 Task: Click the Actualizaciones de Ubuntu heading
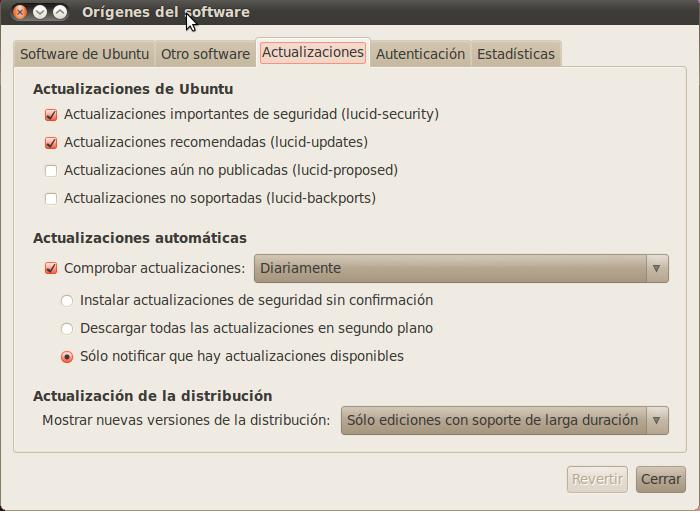click(133, 89)
